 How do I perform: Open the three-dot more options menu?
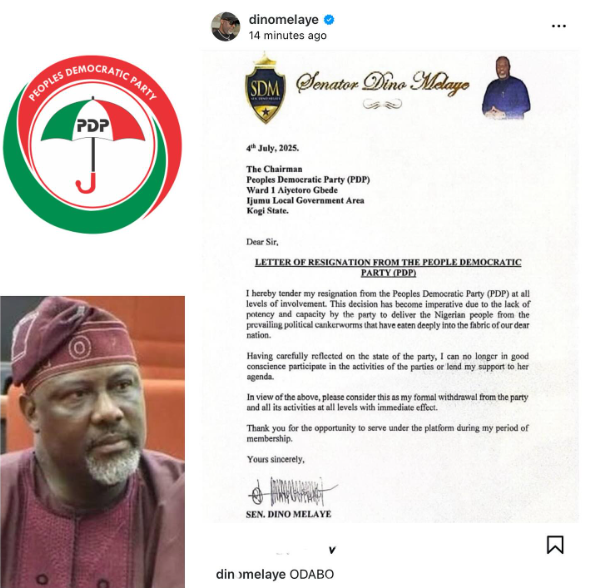click(559, 26)
